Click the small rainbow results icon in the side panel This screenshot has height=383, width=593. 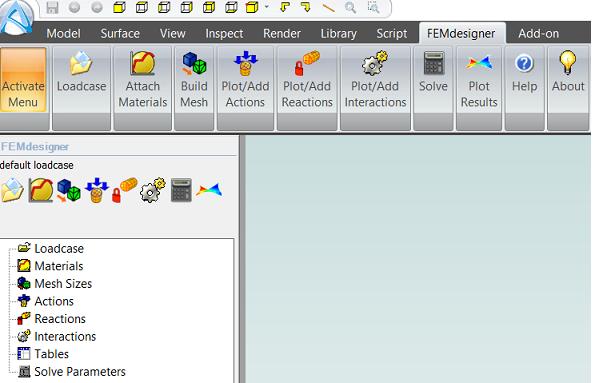209,190
